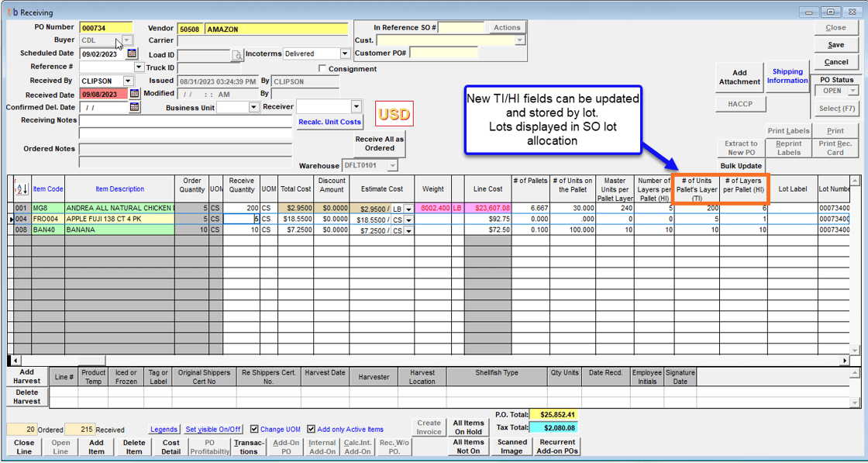868x463 pixels.
Task: Expand the Incoterms dropdown
Action: pos(345,54)
